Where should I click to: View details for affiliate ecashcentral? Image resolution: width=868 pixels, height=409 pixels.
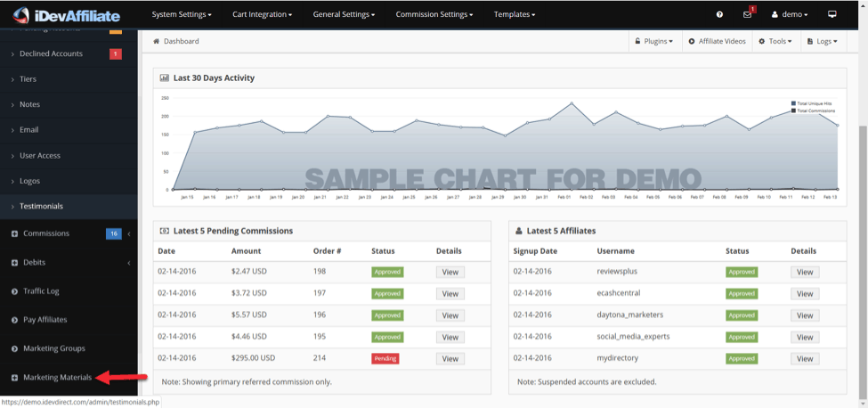coord(804,294)
